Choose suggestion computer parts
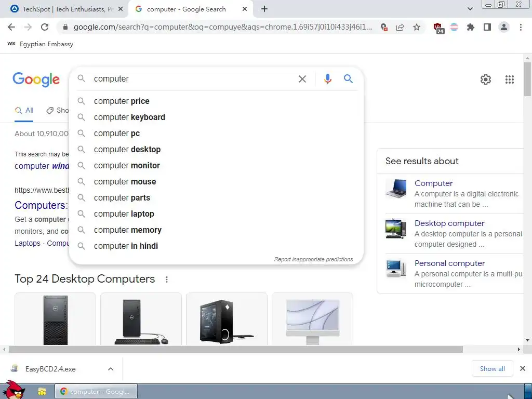Viewport: 532px width, 399px height. [x=216, y=198]
